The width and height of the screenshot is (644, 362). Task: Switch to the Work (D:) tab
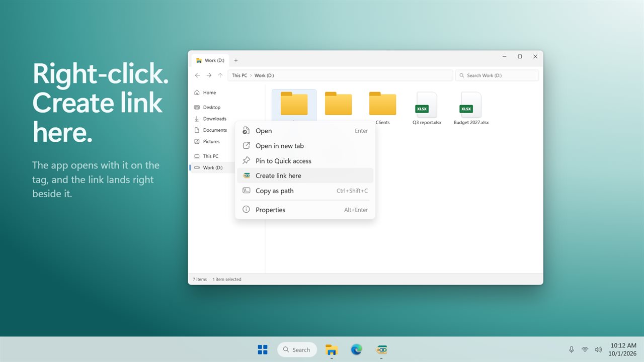point(210,60)
